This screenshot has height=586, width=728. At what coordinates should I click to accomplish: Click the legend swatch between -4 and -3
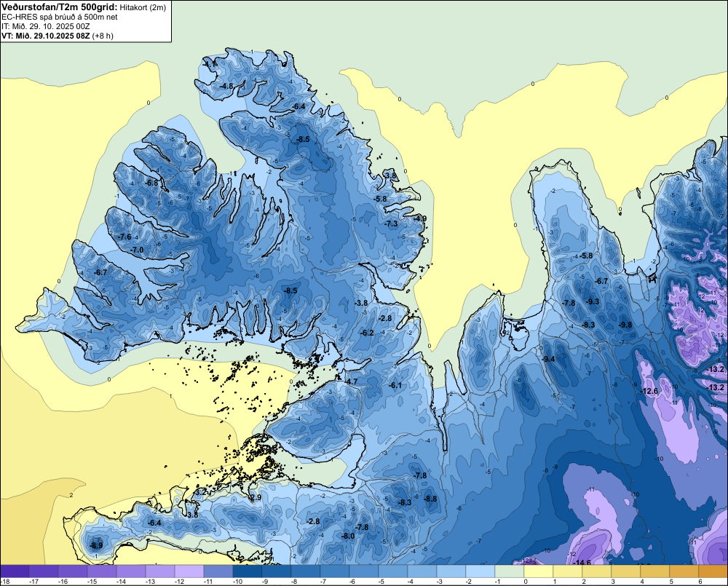422,571
